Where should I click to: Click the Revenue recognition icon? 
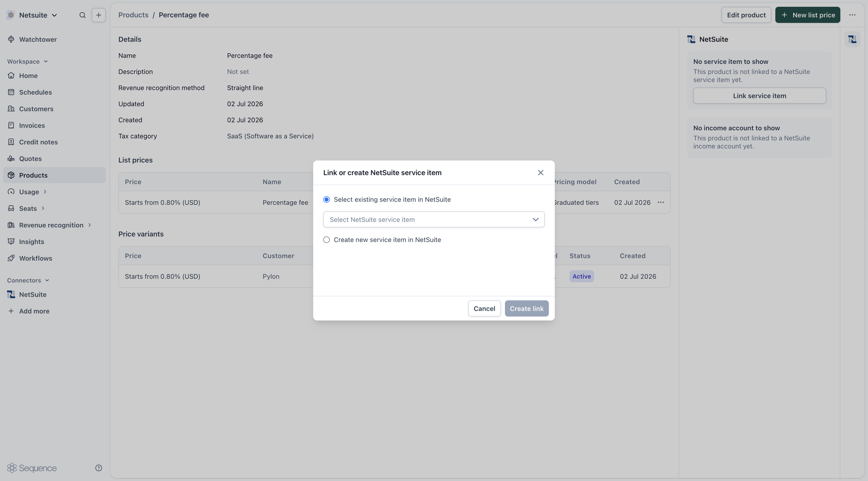(11, 225)
